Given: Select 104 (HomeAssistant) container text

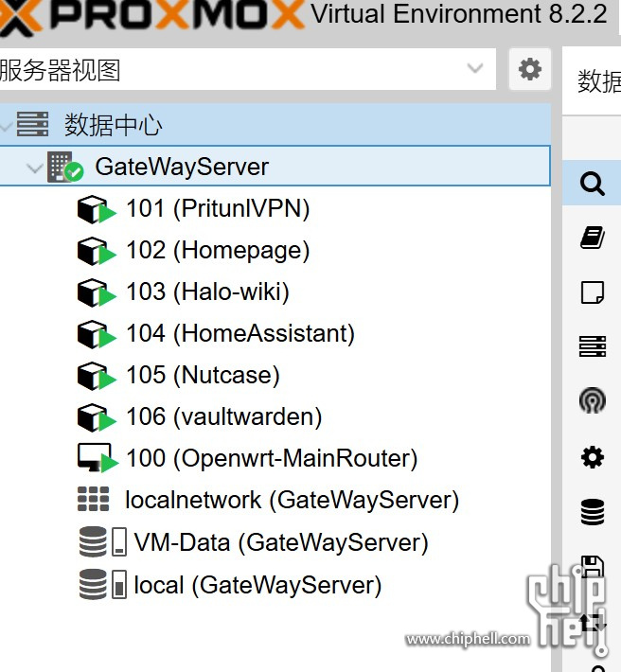Looking at the screenshot, I should tap(240, 333).
